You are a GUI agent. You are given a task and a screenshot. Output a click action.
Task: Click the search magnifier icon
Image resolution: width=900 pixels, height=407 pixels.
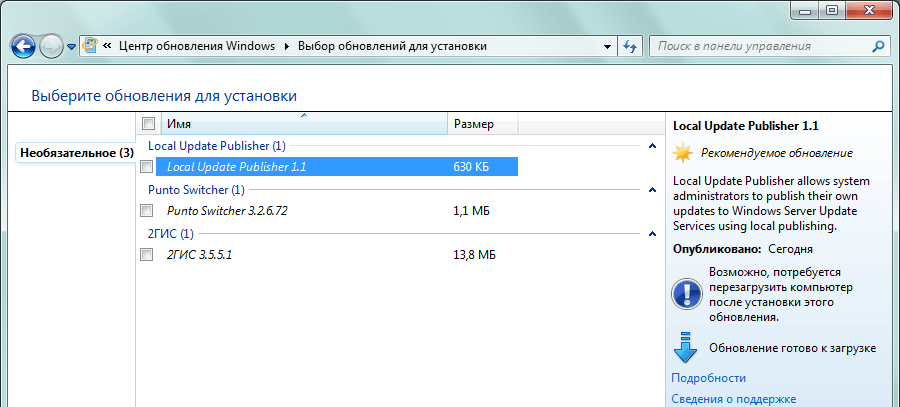[x=878, y=46]
